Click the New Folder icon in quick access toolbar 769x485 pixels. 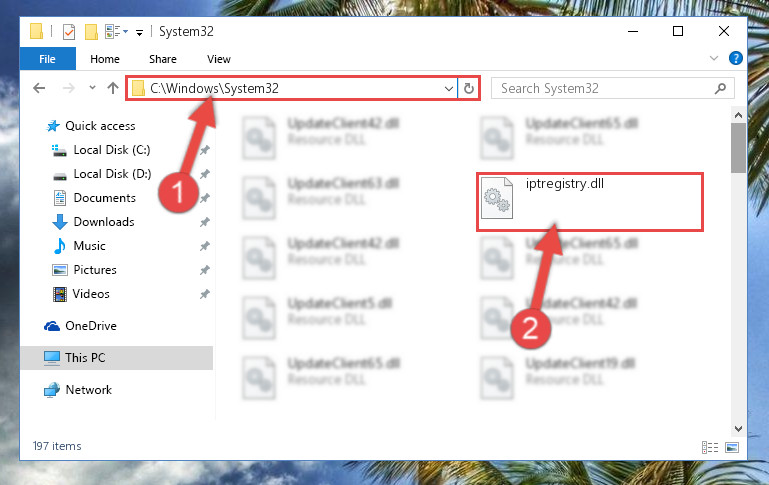91,32
